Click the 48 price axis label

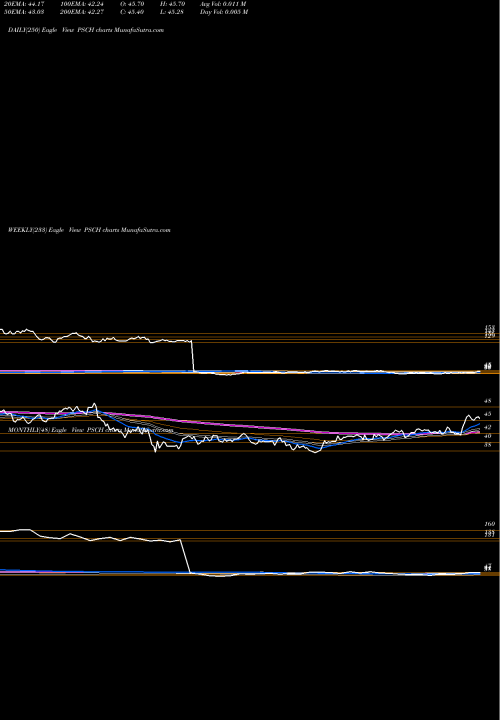pyautogui.click(x=488, y=401)
